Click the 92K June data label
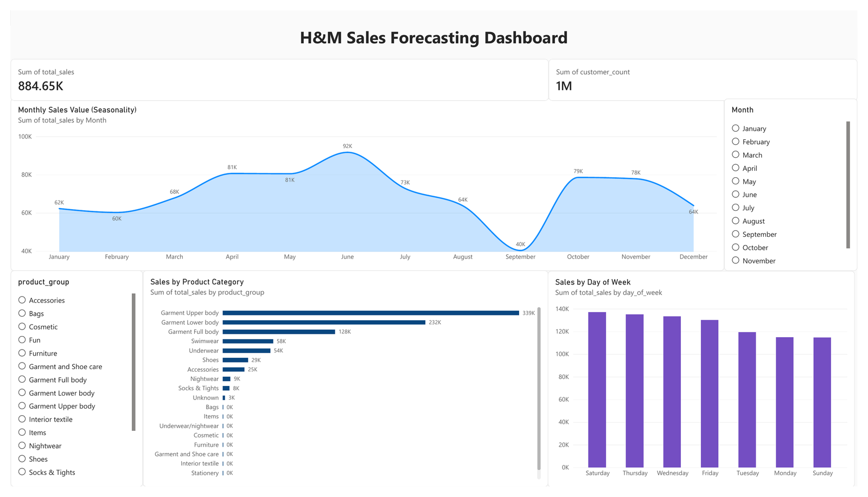Screen dimensions: 868x497 pyautogui.click(x=348, y=146)
